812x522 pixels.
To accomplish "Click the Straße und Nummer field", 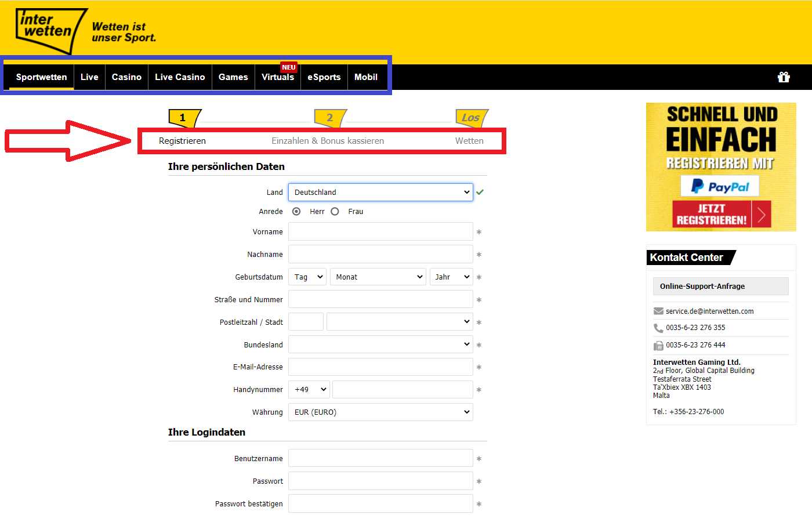I will [x=380, y=299].
